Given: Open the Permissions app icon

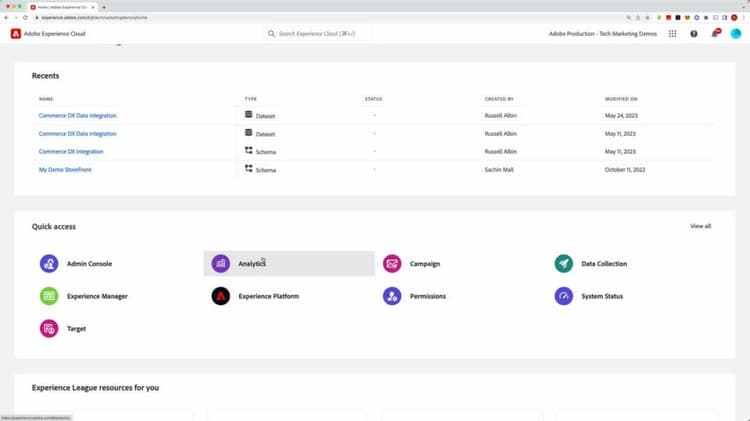Looking at the screenshot, I should pyautogui.click(x=392, y=296).
